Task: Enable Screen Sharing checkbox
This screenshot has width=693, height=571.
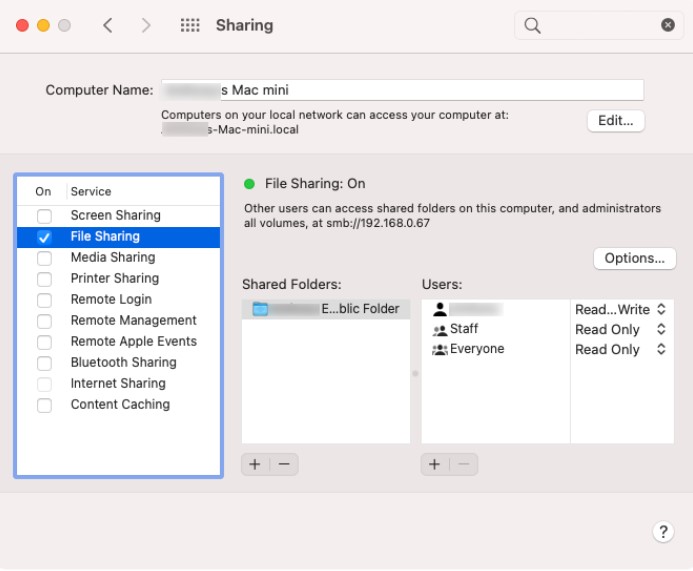Action: coord(44,216)
